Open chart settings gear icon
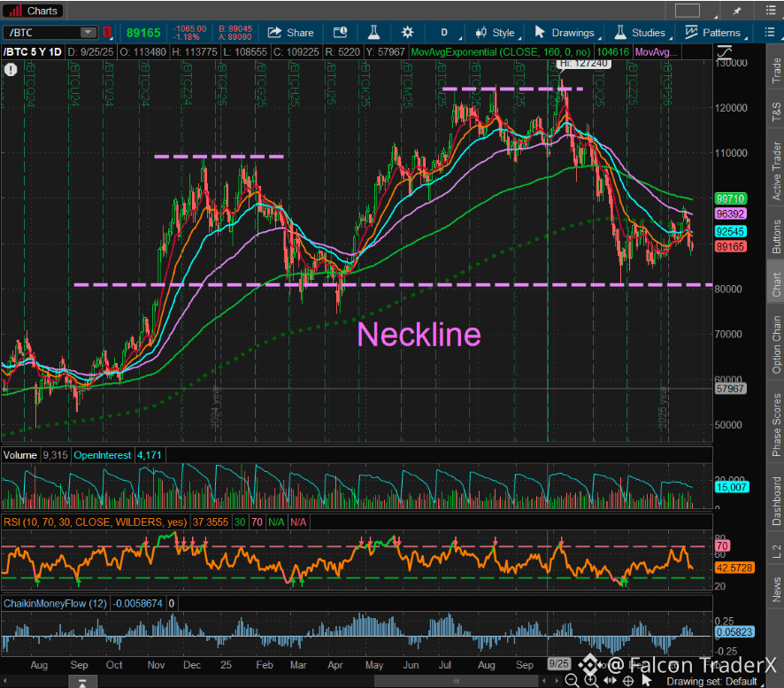 tap(407, 33)
